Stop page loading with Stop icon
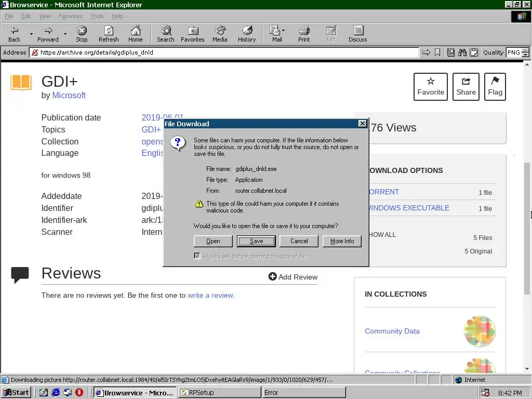This screenshot has height=399, width=532. point(82,34)
